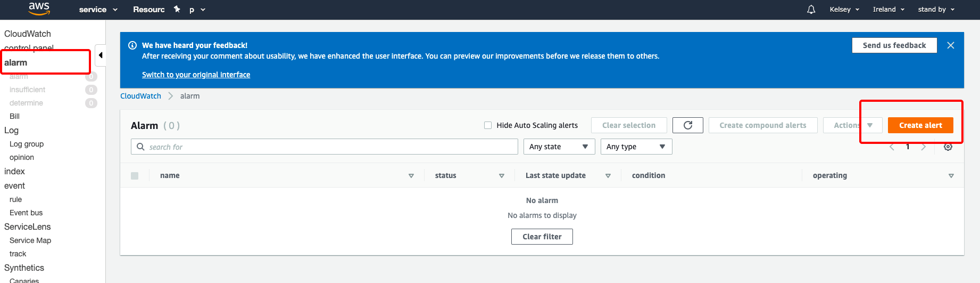Viewport: 980px width, 283px height.
Task: Open index in sidebar
Action: (x=14, y=172)
